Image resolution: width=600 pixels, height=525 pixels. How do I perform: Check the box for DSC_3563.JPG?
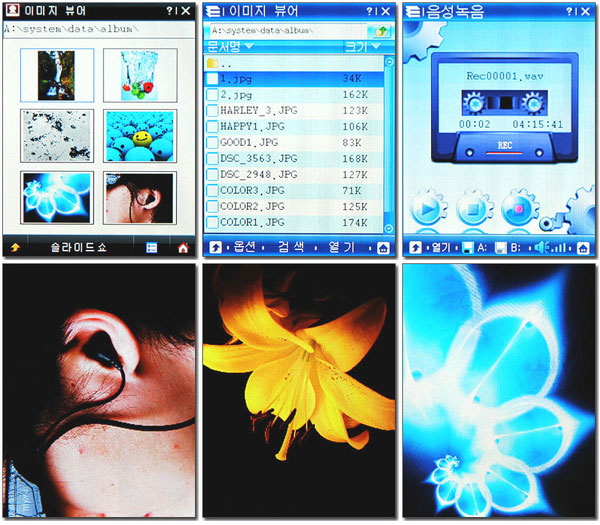[x=212, y=158]
